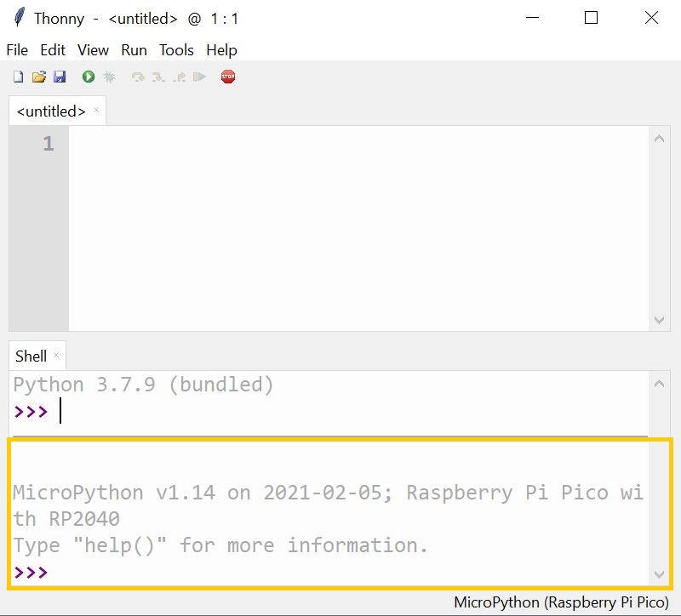Click the Open file folder icon

38,77
